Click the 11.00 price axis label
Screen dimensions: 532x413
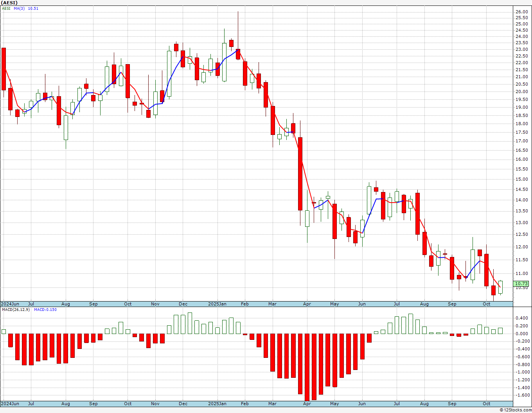pos(521,273)
